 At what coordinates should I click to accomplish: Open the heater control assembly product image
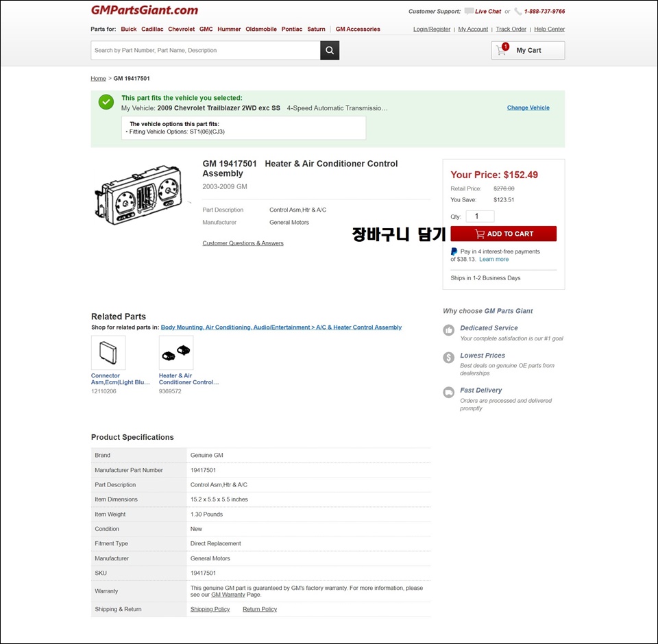tap(139, 195)
